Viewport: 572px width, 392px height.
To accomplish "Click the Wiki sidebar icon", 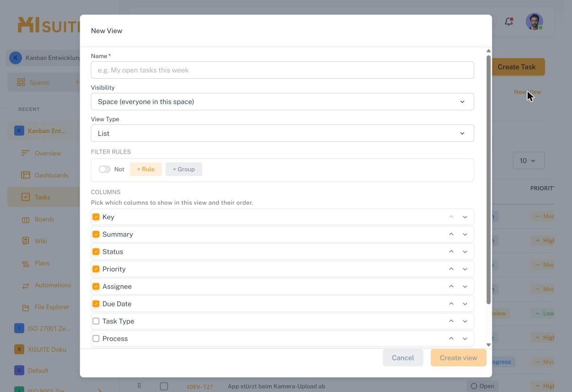I will 26,241.
